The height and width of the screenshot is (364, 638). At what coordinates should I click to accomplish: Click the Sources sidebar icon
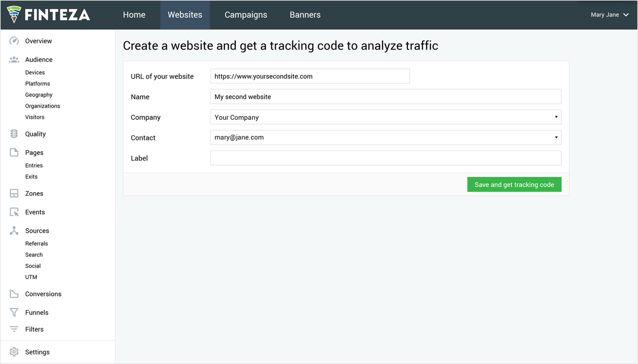point(14,230)
